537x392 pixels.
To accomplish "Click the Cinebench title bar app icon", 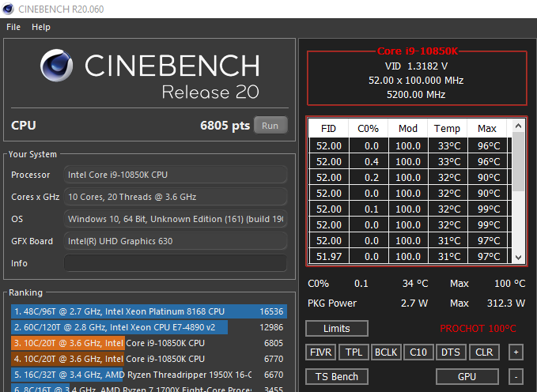I will click(9, 9).
